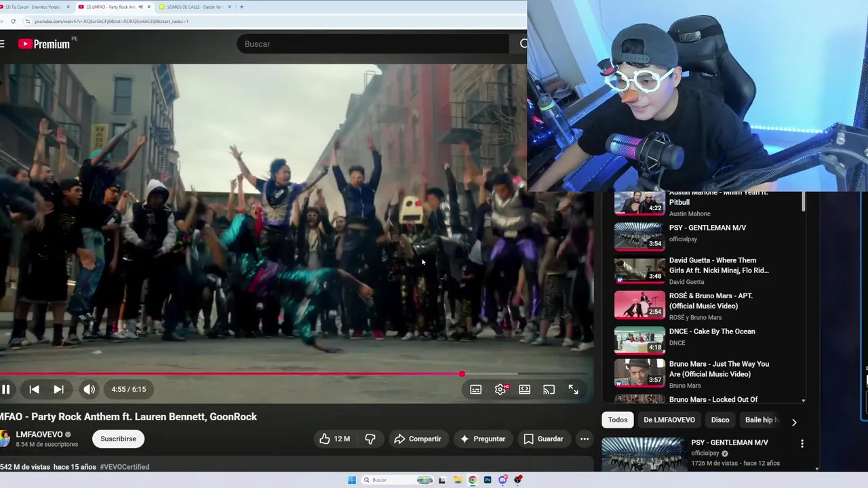Focus the Buscar search box
This screenshot has height=488, width=868.
373,44
